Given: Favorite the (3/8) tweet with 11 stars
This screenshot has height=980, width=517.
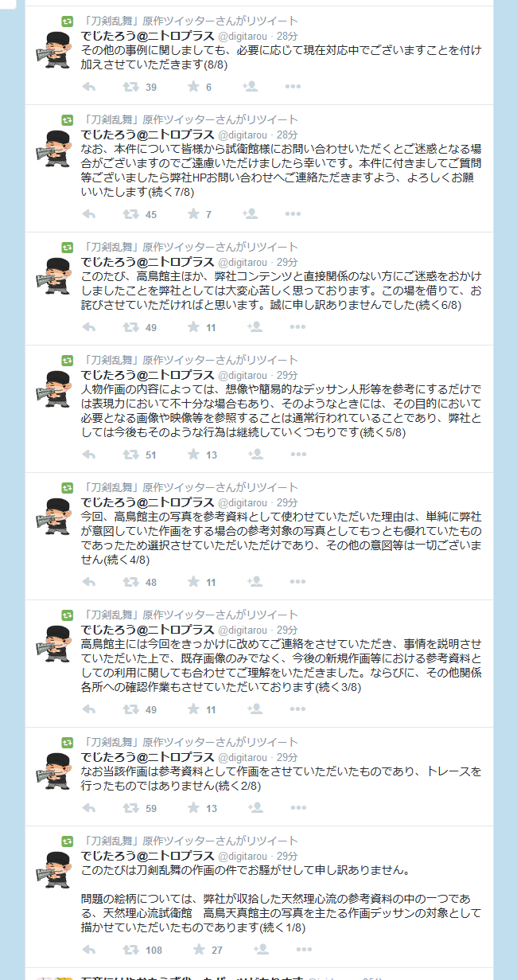Looking at the screenshot, I should [192, 709].
